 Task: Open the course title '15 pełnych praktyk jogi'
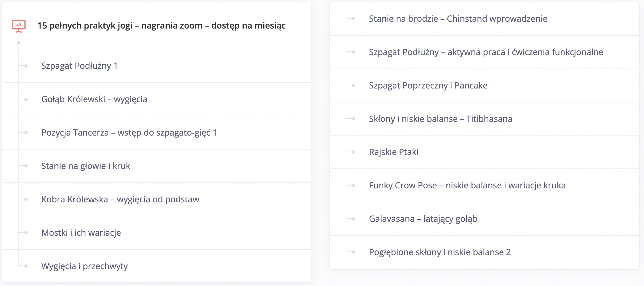coord(162,26)
